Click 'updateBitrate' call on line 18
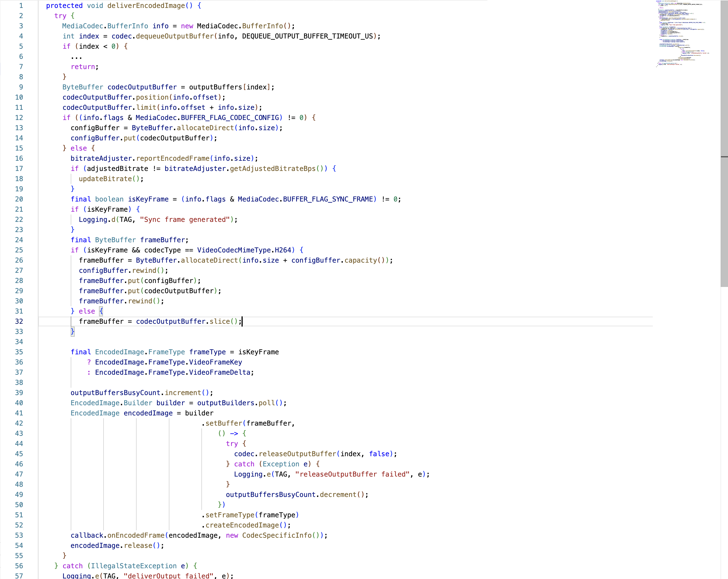 point(105,179)
